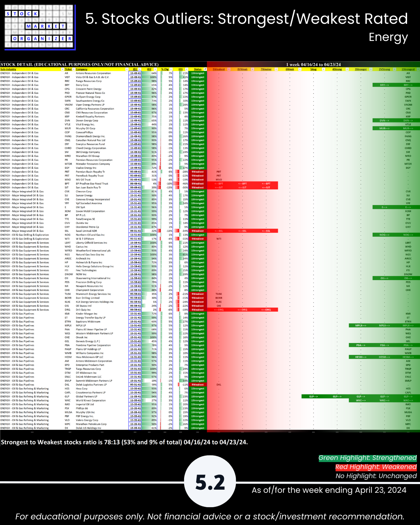Click the 'Red Highlight: Weakened' legend label
The height and width of the screenshot is (525, 420).
pos(376,467)
